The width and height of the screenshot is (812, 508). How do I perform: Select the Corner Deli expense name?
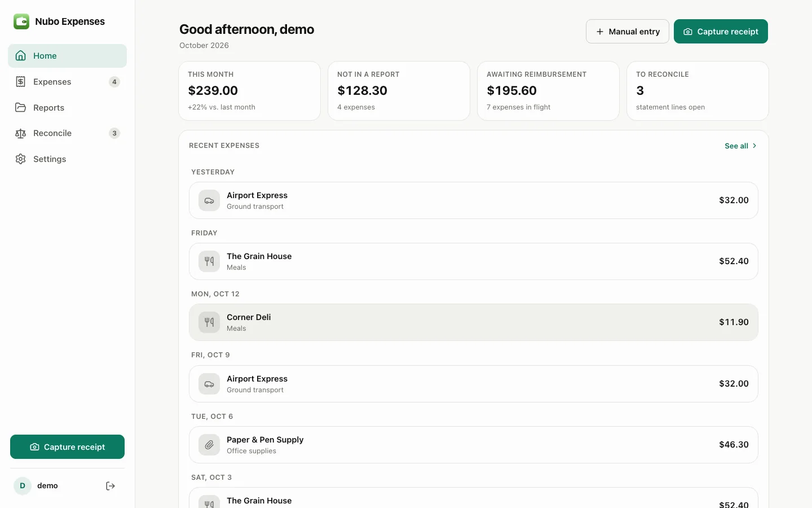pos(249,317)
